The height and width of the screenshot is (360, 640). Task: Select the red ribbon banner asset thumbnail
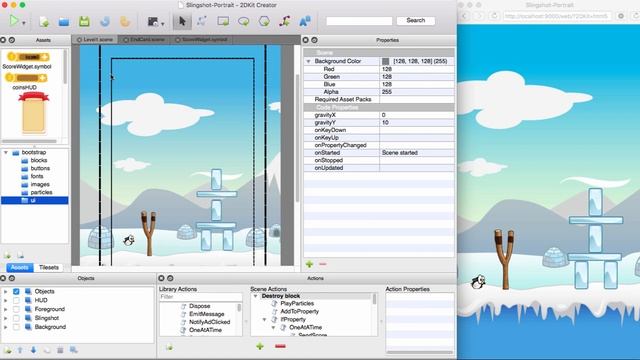pos(33,113)
